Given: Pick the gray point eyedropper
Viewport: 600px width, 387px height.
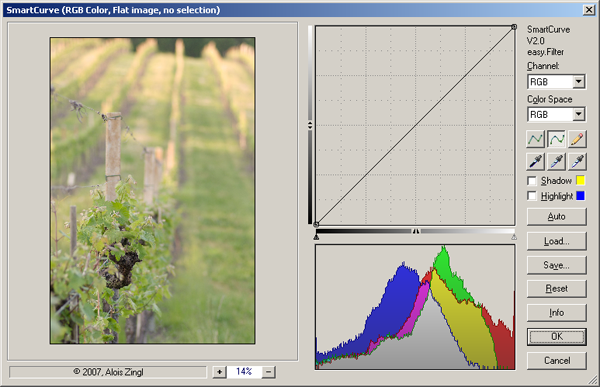Looking at the screenshot, I should pyautogui.click(x=556, y=162).
